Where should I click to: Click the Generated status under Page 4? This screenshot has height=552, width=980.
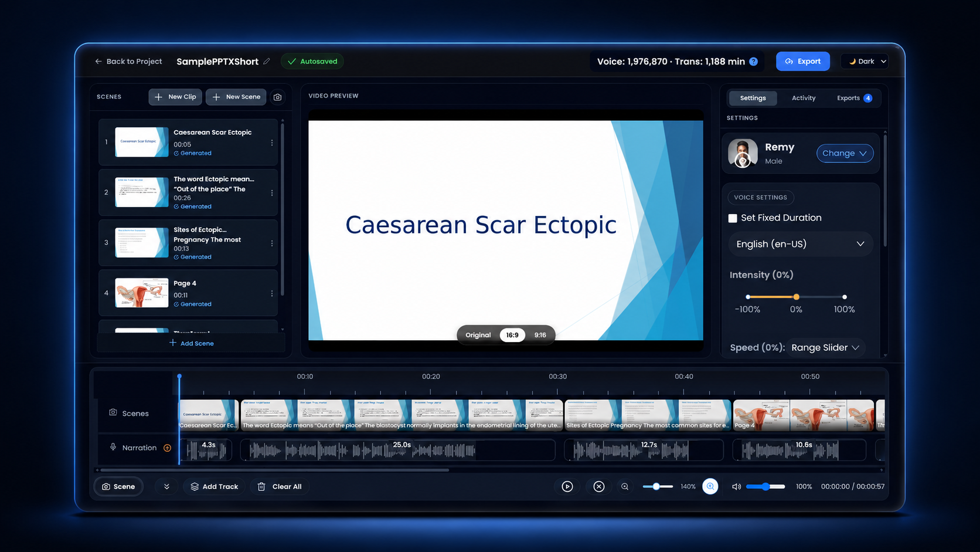(192, 304)
